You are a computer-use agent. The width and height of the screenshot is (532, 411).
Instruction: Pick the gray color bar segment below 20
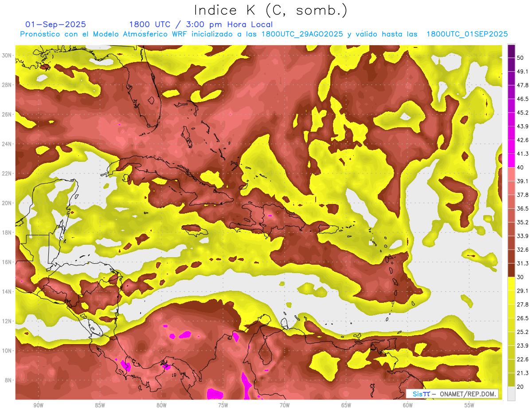coord(511,393)
